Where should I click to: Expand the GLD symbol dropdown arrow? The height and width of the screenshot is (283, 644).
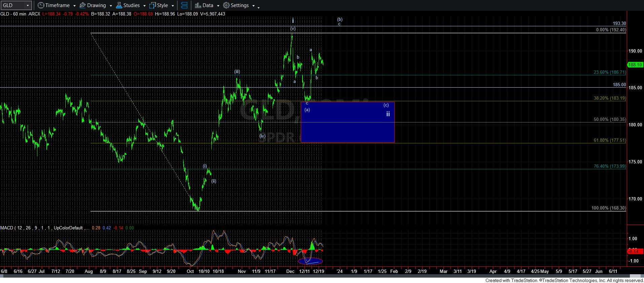click(x=28, y=5)
